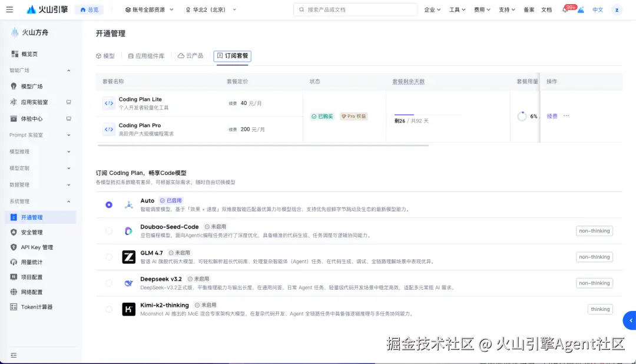Screen dimensions: 636x364
Task: Open the notification bell with 99+ badge
Action: click(x=566, y=9)
